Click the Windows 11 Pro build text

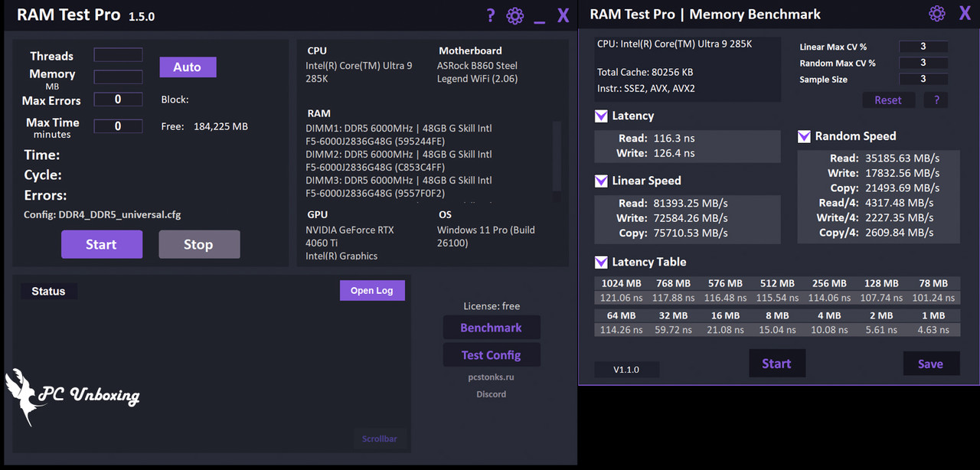click(486, 237)
